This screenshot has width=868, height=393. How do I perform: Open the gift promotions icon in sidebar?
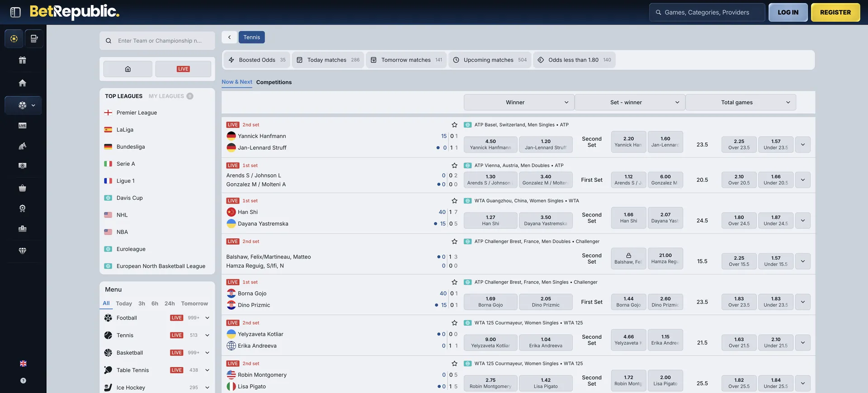(22, 60)
